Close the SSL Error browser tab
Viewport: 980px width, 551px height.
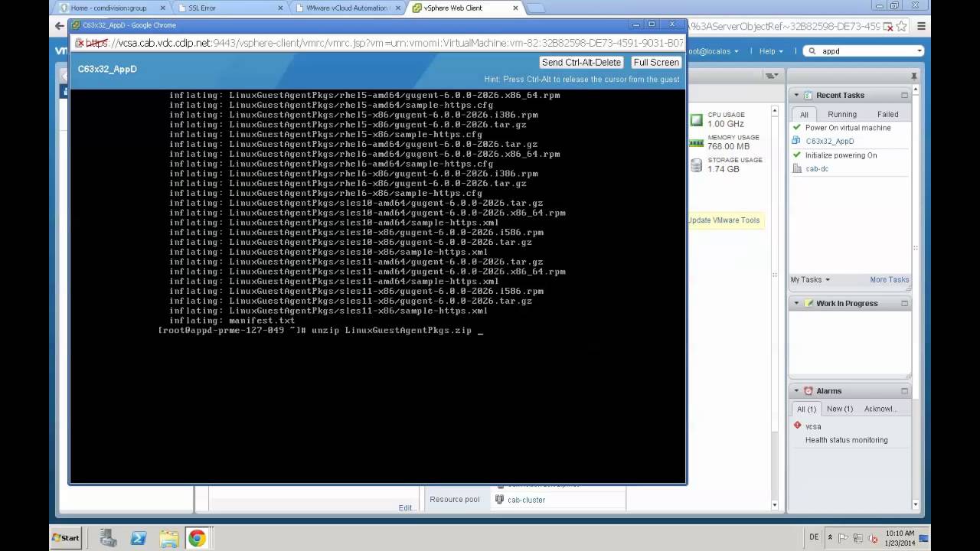click(x=279, y=8)
